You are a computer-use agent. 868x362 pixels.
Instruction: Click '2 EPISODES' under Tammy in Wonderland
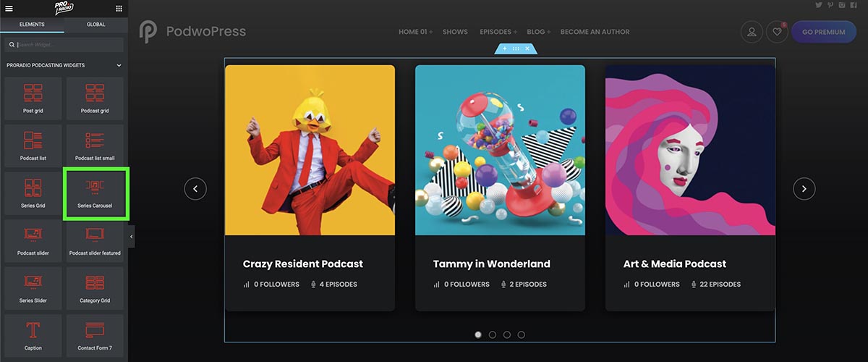(x=524, y=285)
